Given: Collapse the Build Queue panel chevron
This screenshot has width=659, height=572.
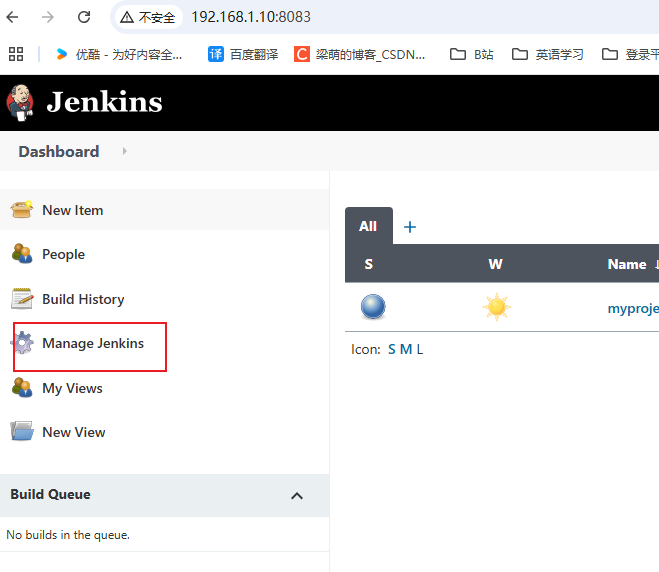Looking at the screenshot, I should (x=297, y=496).
